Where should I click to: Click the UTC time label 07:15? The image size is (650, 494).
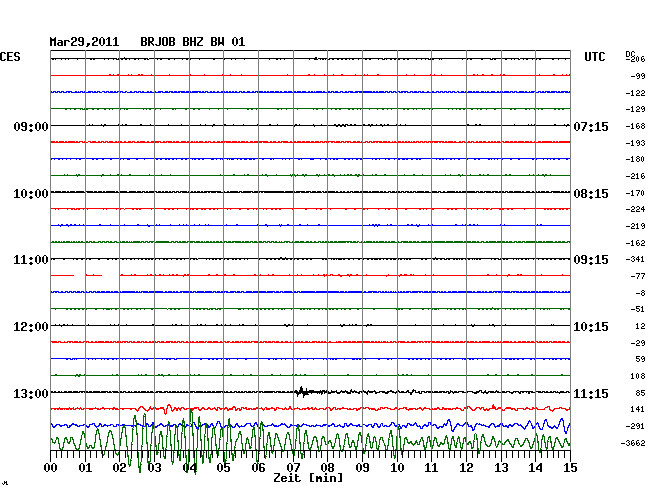click(x=591, y=126)
